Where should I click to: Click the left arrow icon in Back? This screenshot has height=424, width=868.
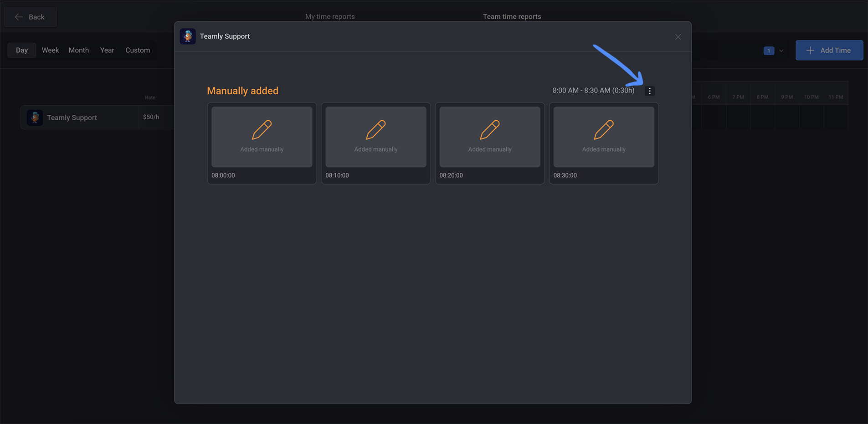coord(19,17)
